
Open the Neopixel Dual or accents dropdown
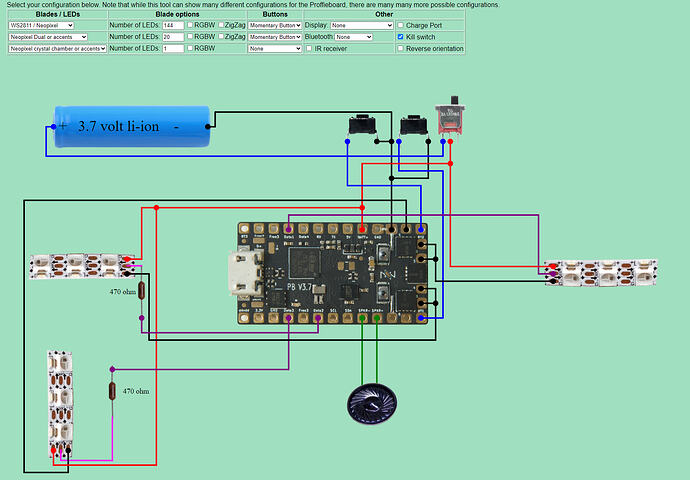coord(48,37)
